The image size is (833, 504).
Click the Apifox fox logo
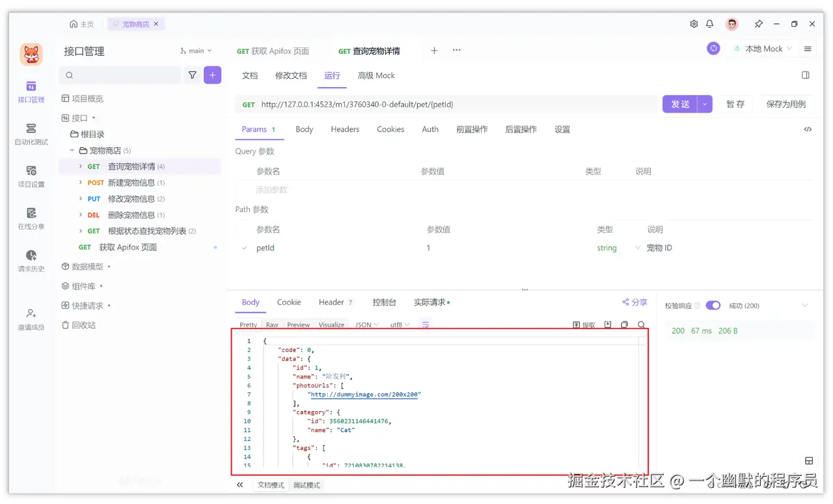31,55
